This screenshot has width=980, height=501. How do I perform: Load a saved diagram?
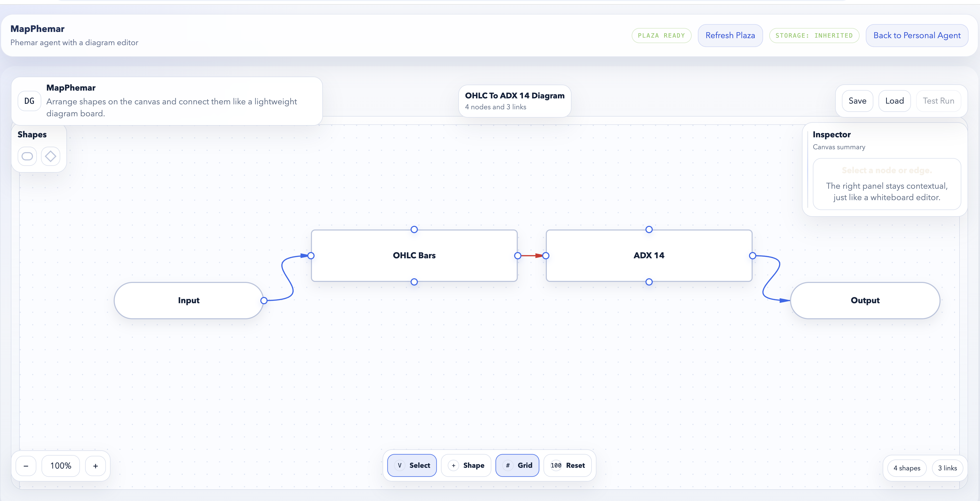tap(894, 101)
